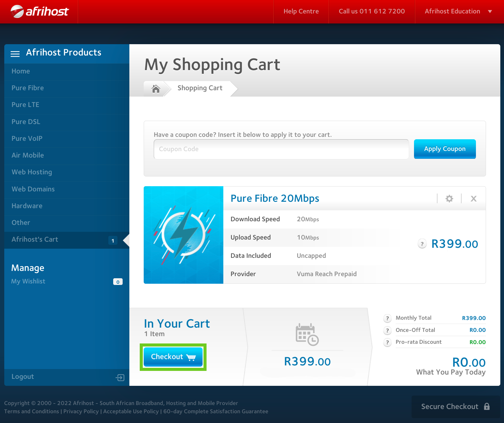Open Pure Fibre 20Mbps settings gear

pos(449,199)
